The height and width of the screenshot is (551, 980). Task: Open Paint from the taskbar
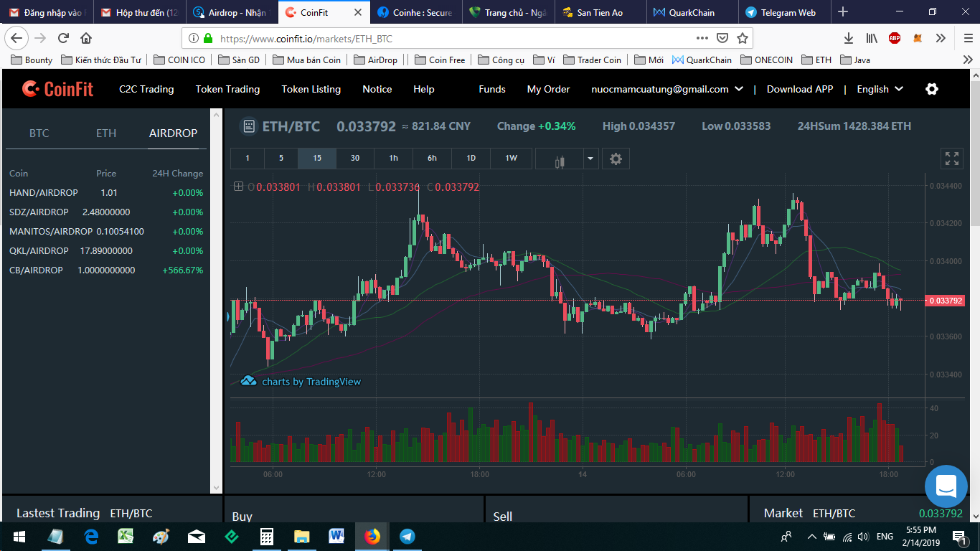[x=161, y=537]
